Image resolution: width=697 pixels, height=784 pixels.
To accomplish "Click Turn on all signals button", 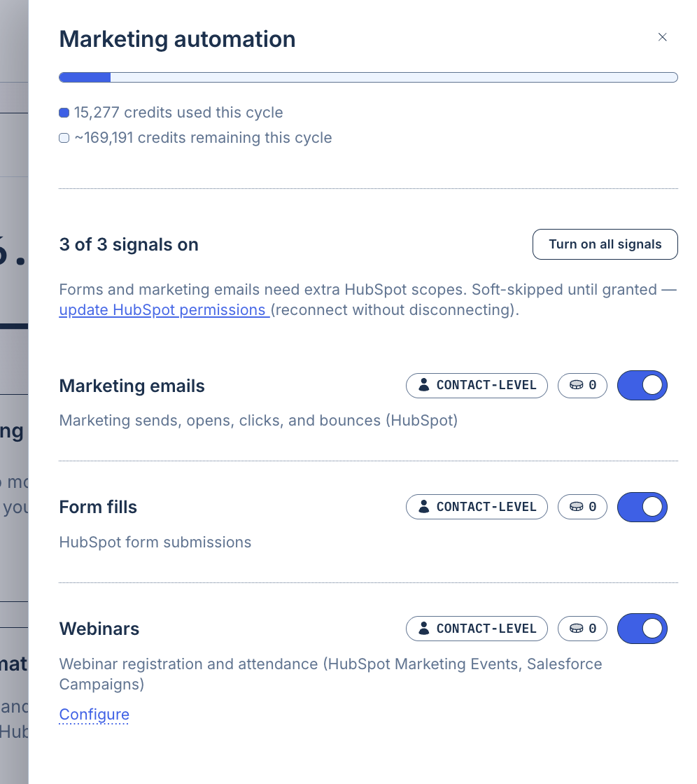I will [x=605, y=244].
